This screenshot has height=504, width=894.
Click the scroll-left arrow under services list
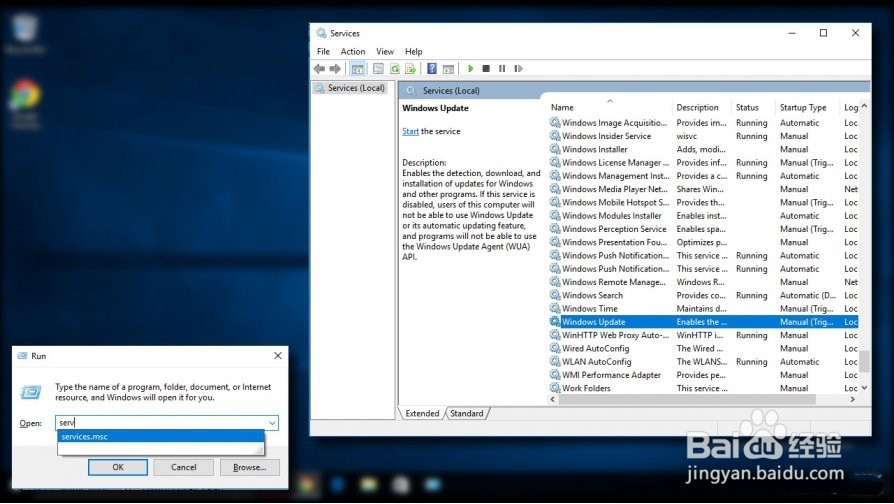[x=552, y=400]
